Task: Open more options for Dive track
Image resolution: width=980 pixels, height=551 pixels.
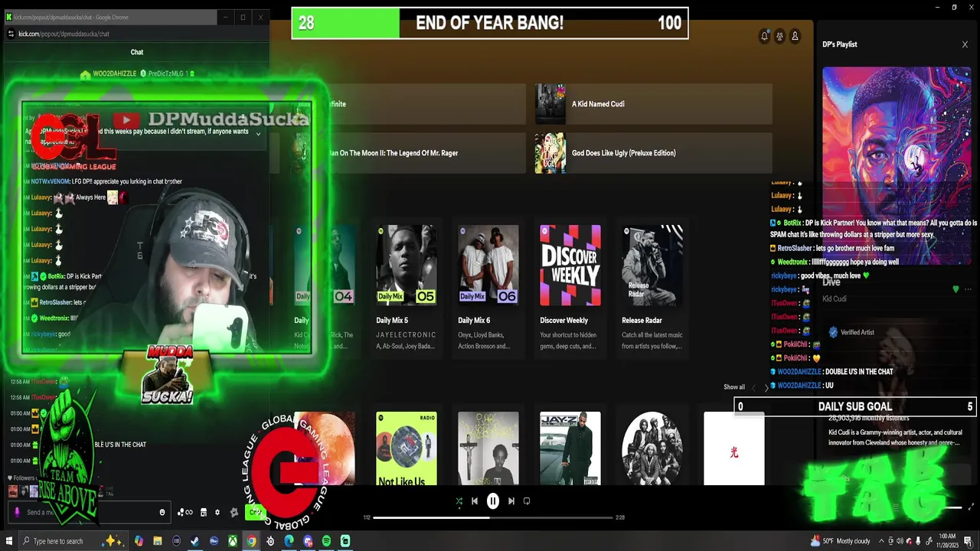Action: point(968,289)
